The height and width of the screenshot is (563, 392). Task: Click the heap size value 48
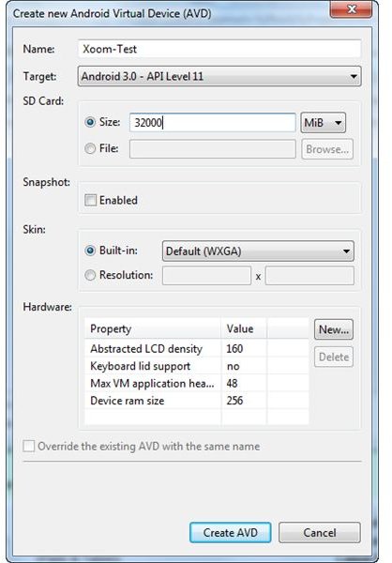[x=232, y=383]
